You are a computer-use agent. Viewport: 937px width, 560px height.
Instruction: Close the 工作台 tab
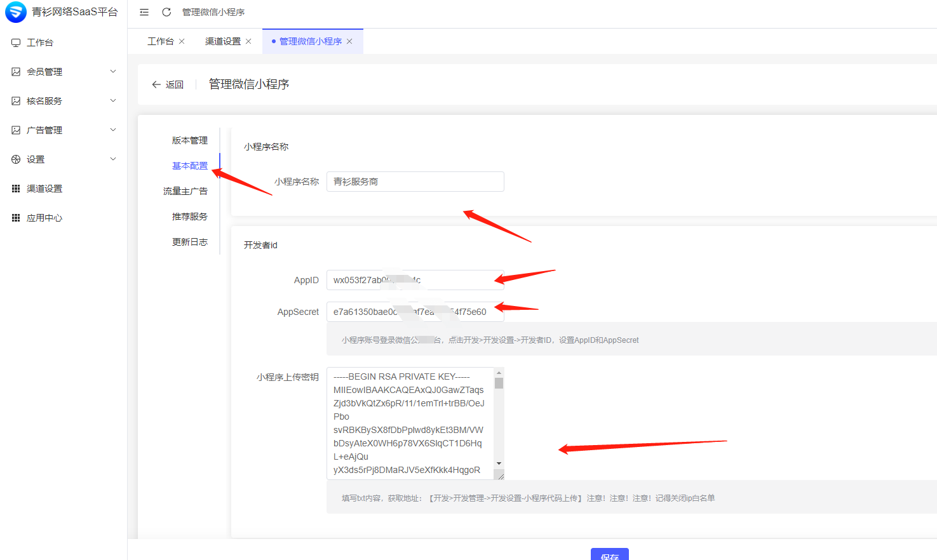click(x=182, y=41)
